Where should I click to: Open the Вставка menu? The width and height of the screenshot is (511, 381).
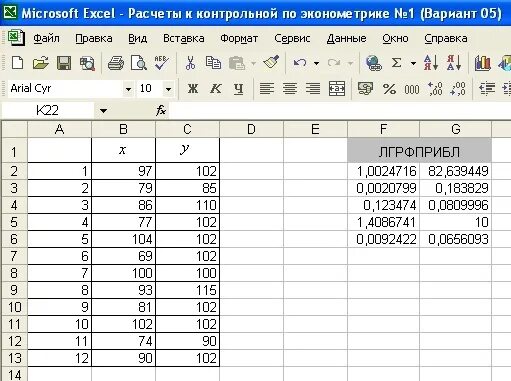click(x=183, y=38)
